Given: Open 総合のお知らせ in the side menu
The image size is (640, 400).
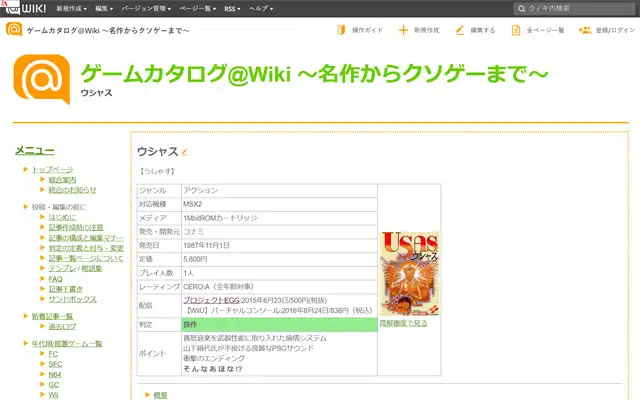Looking at the screenshot, I should tap(72, 190).
